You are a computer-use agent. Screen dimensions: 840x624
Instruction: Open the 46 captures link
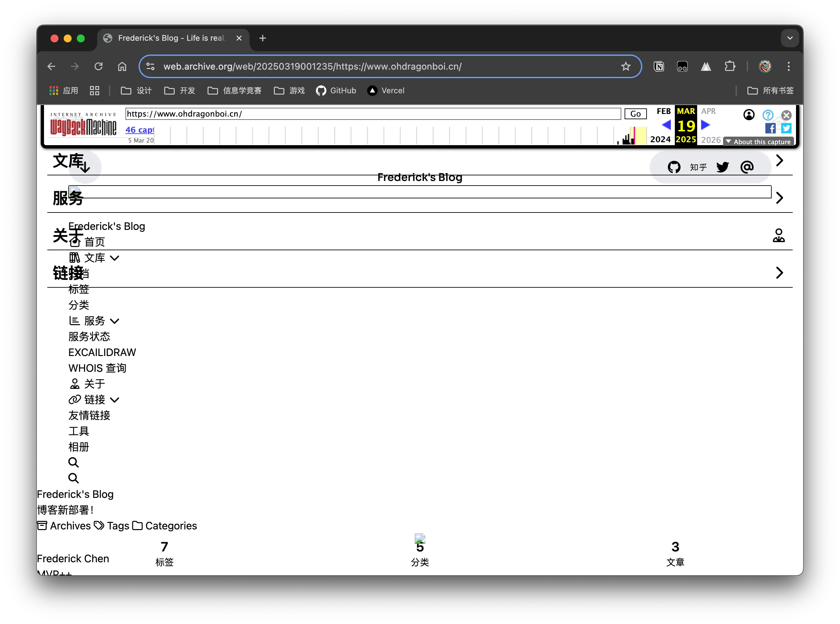(139, 129)
